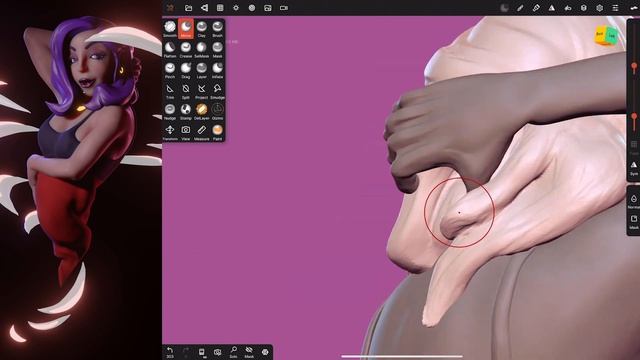Open the interface sliders menu

pos(616,8)
